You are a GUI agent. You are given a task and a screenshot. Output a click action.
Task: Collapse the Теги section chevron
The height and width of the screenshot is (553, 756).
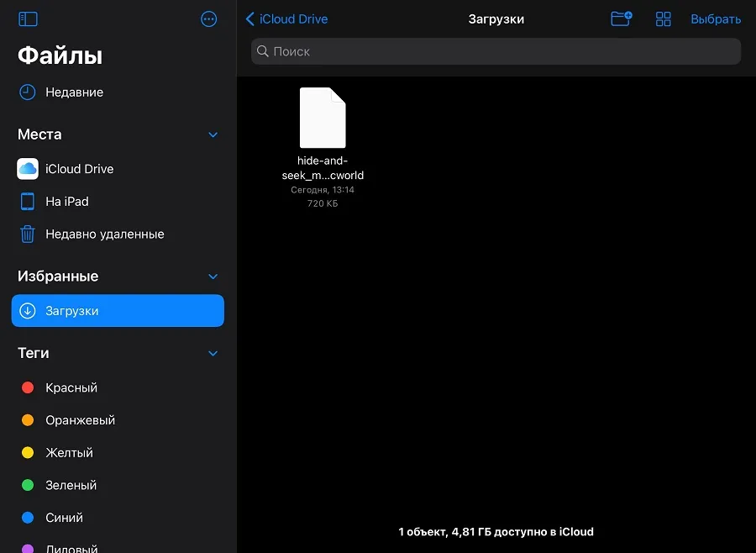click(213, 354)
